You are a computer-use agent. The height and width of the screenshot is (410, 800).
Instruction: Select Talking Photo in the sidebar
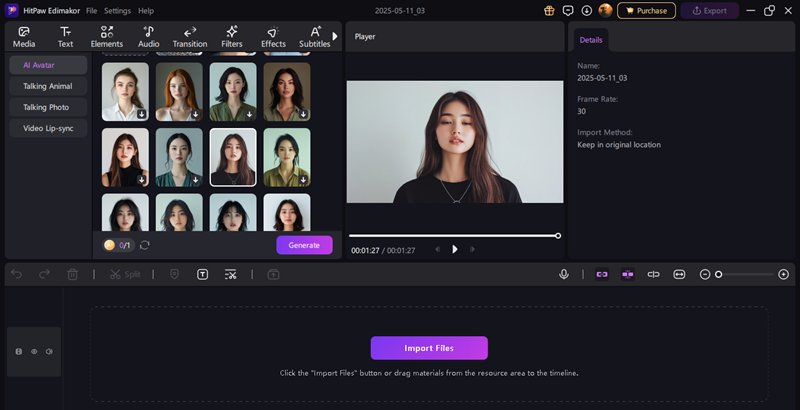click(x=48, y=107)
